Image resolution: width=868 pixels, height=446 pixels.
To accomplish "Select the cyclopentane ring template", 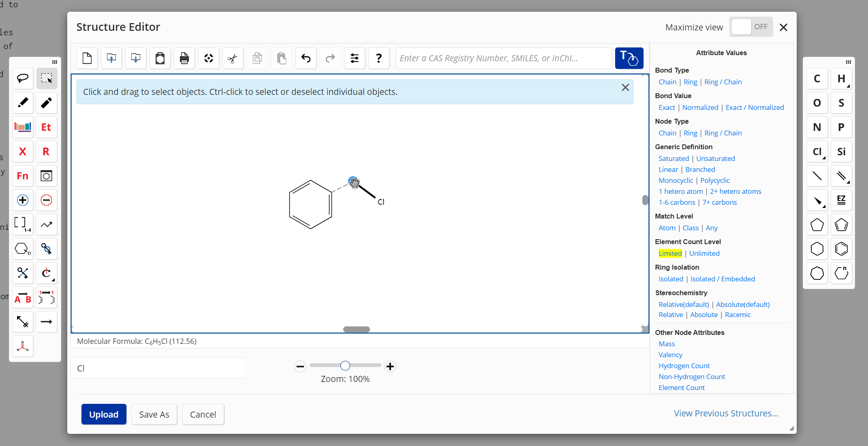I will tap(817, 225).
